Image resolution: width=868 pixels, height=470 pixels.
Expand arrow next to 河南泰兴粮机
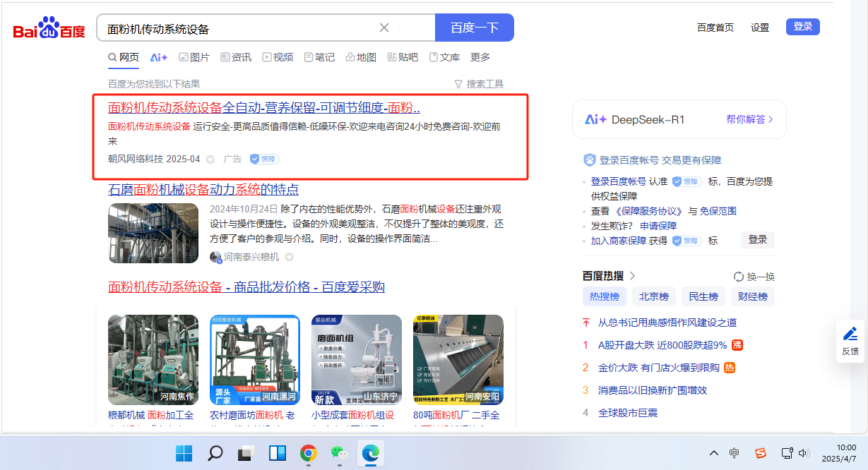[289, 258]
